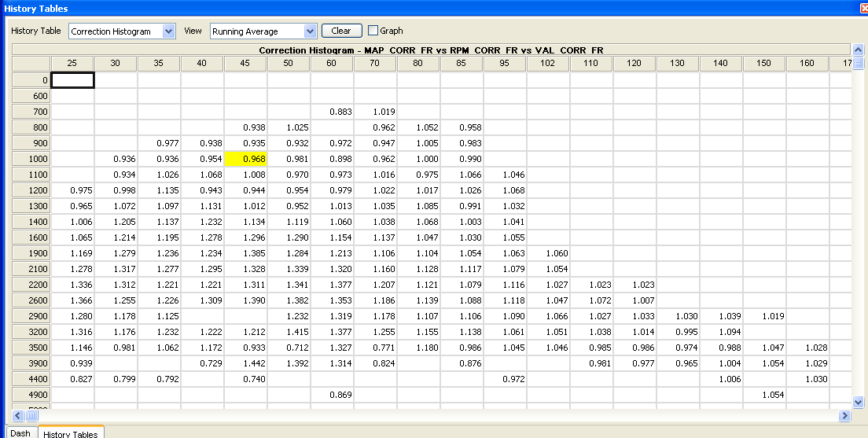Select cell value 0.729 in row 3900
This screenshot has width=868, height=438.
202,363
